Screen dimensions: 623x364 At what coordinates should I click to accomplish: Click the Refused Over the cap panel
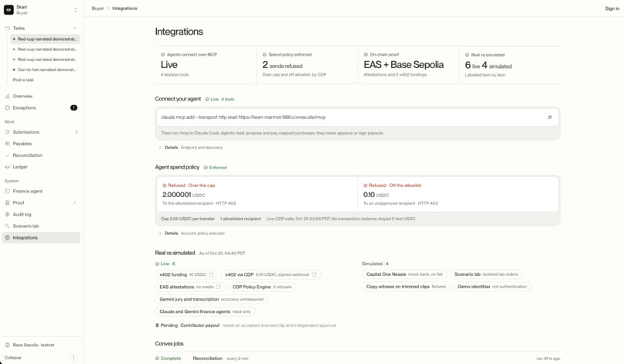(x=257, y=194)
